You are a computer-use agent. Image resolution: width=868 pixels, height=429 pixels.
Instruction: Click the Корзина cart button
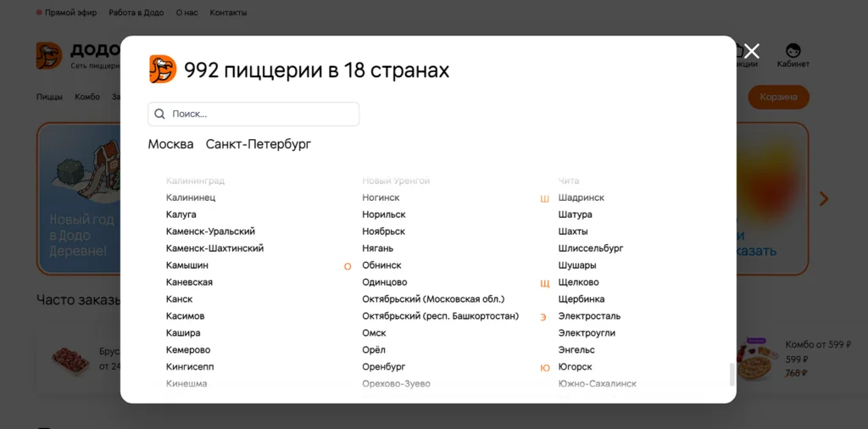[x=778, y=97]
